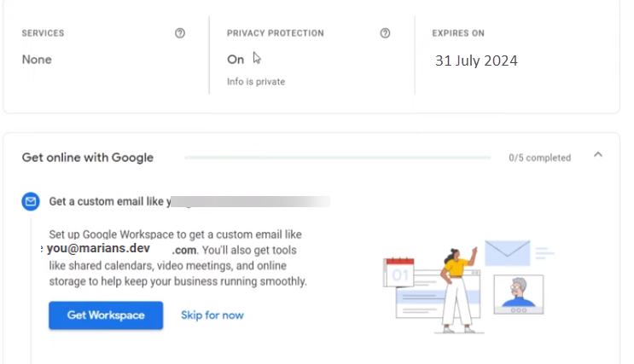Click the large envelope illustration
The image size is (634, 364).
click(x=508, y=253)
